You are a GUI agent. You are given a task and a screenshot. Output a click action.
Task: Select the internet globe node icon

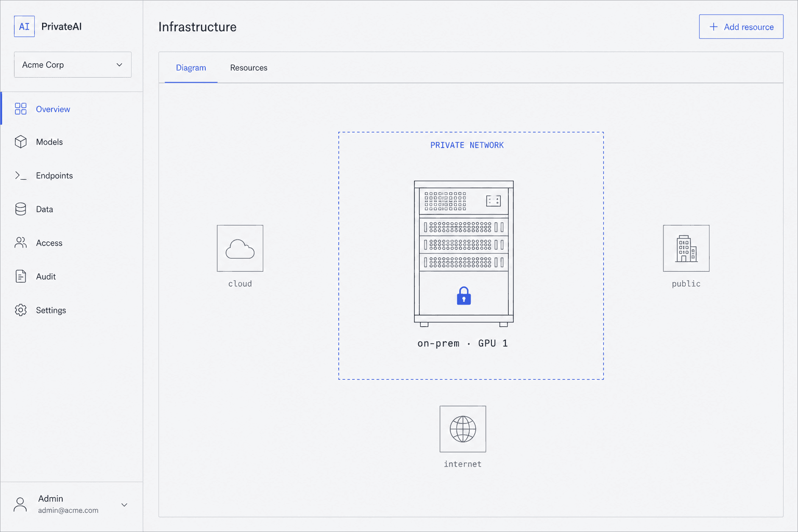point(463,429)
